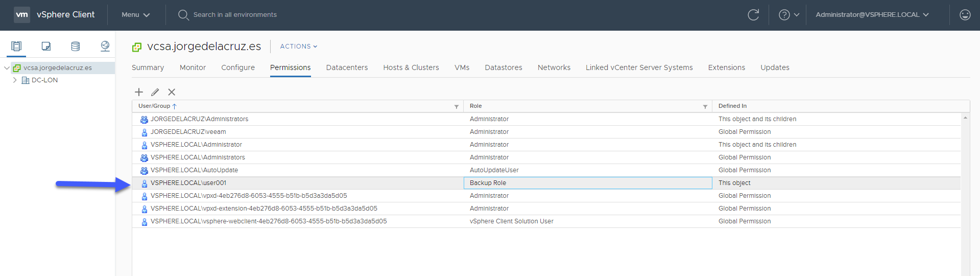
Task: Click the add permission plus icon
Action: coord(139,92)
